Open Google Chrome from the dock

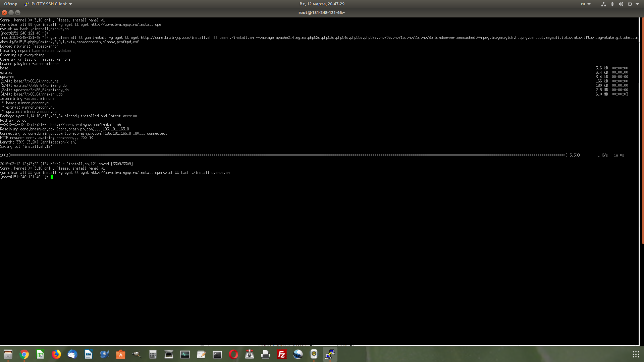pos(24,354)
